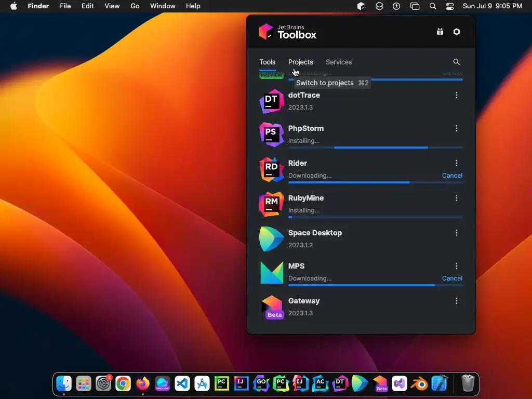The height and width of the screenshot is (399, 532).
Task: Click the dotTrace version 2023.1.3 text
Action: tap(301, 108)
